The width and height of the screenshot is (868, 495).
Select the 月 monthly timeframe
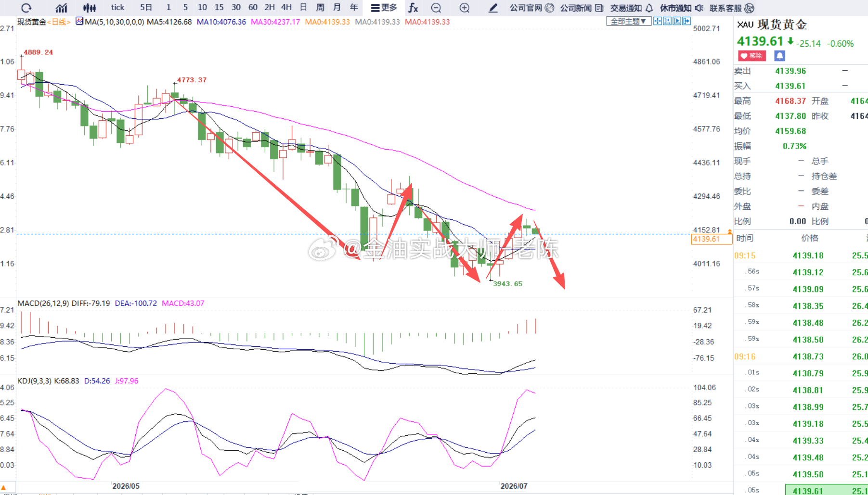coord(337,8)
